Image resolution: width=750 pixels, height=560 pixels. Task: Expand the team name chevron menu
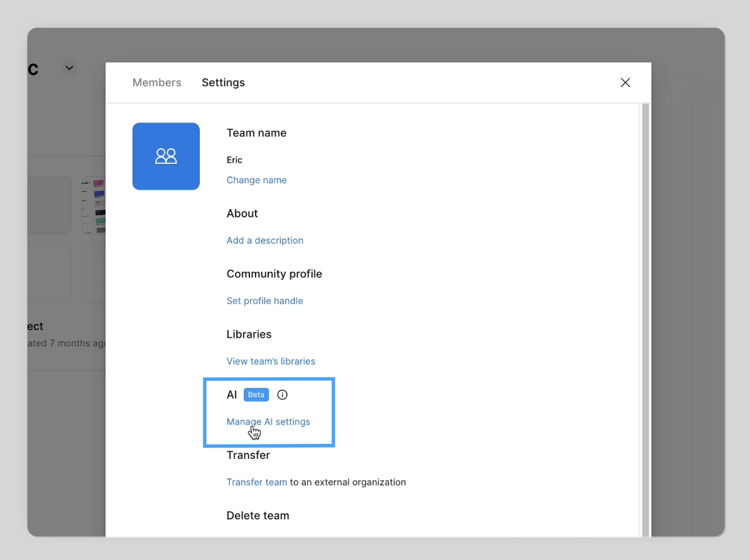tap(69, 68)
